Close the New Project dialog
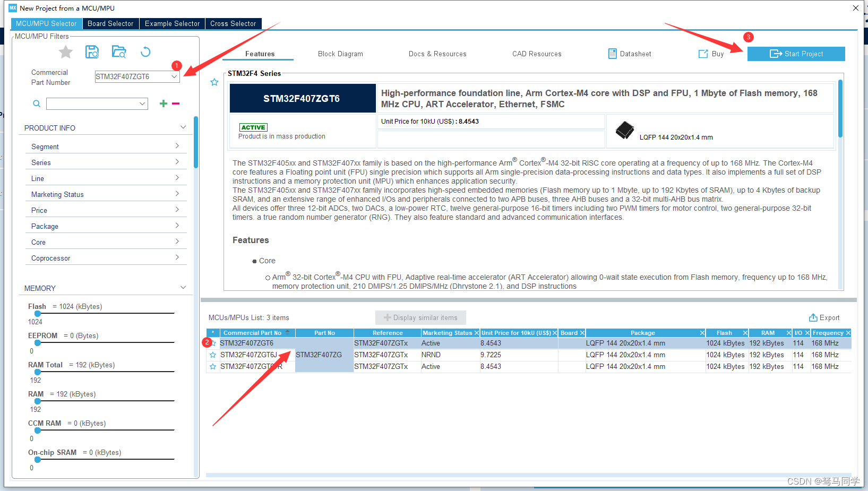This screenshot has width=868, height=491. pyautogui.click(x=856, y=8)
